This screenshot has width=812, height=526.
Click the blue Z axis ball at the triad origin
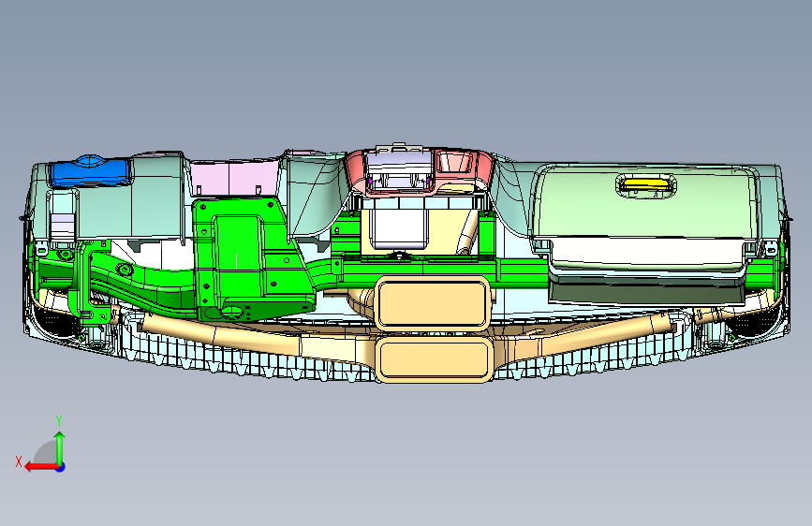point(61,467)
